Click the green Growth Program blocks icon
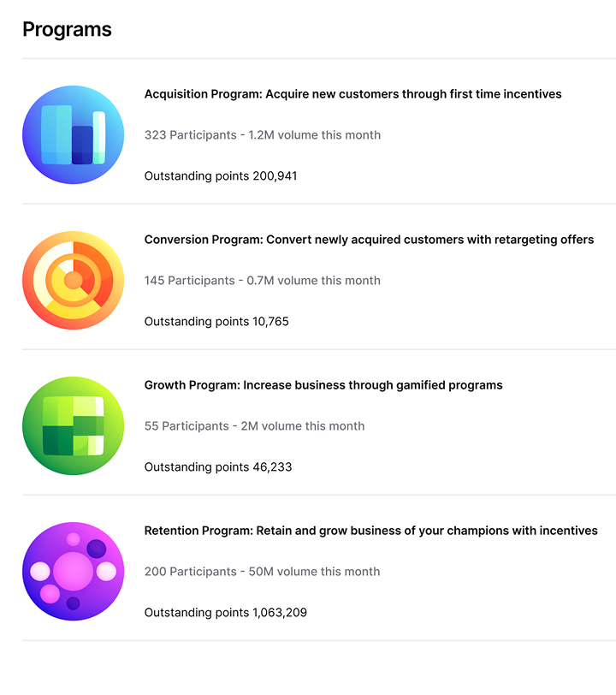 (x=73, y=425)
